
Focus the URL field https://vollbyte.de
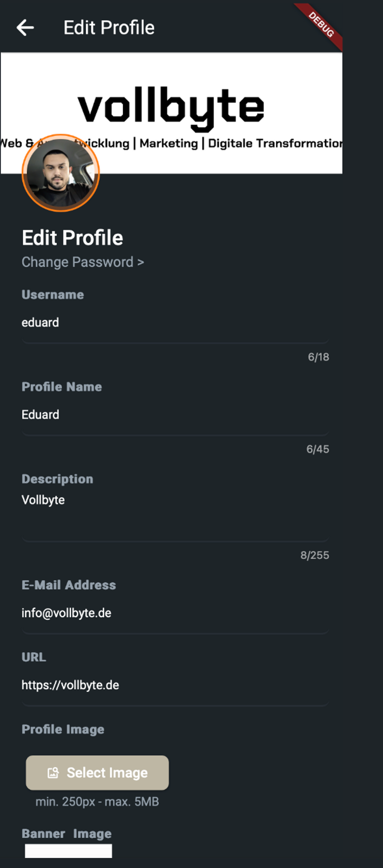coord(175,685)
